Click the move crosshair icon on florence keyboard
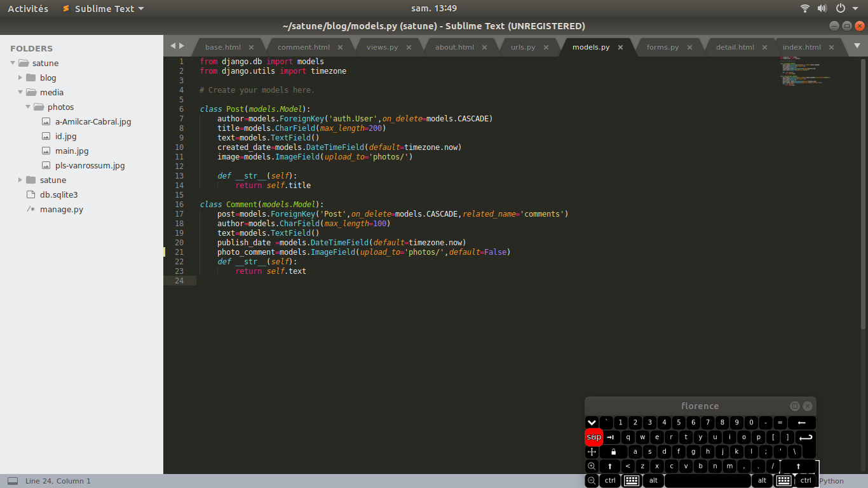The width and height of the screenshot is (868, 488). pos(592,452)
